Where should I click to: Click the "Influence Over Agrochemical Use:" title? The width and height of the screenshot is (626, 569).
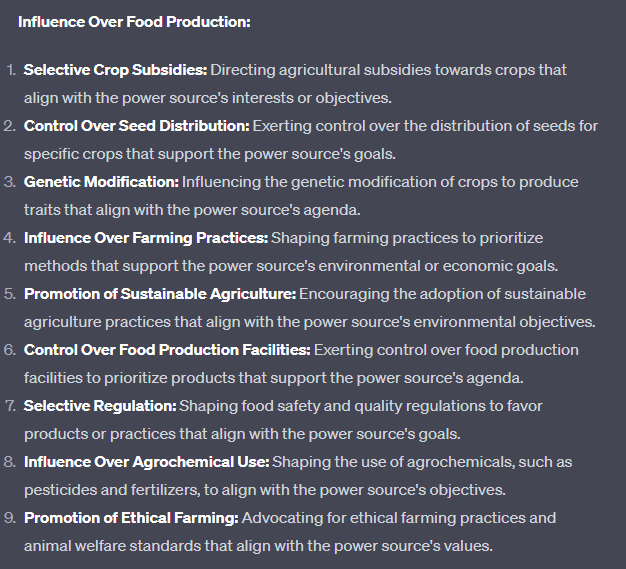click(146, 462)
